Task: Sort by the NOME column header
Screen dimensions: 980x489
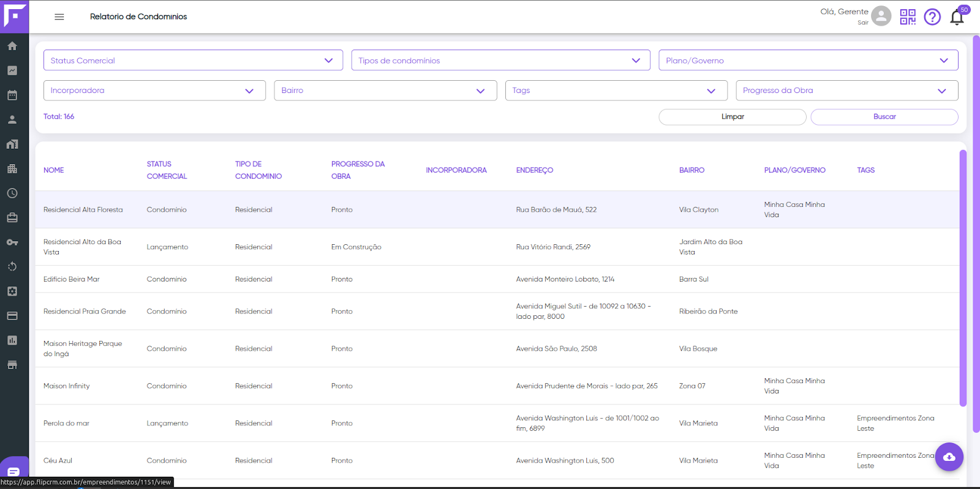Action: click(x=54, y=170)
